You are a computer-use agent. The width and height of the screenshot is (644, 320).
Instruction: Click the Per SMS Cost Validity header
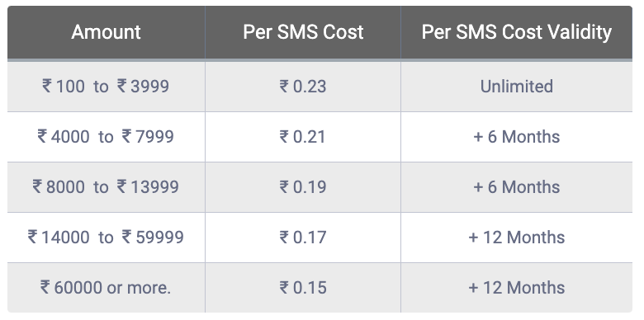tap(517, 32)
